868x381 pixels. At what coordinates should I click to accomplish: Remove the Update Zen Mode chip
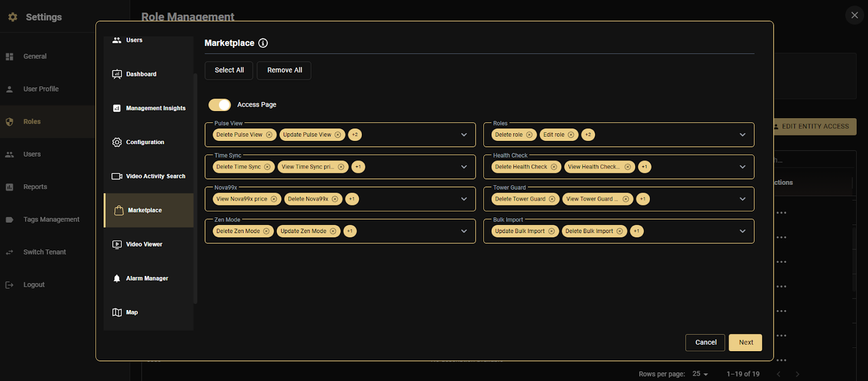coord(333,231)
